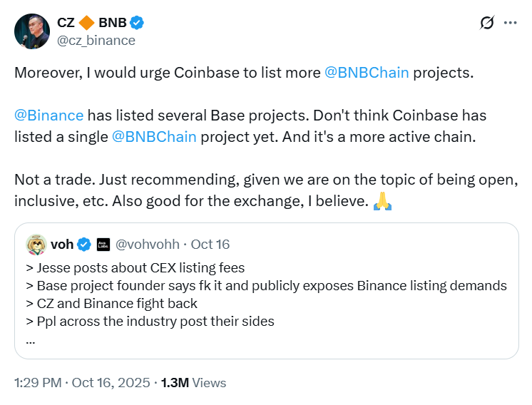Open the @cz_binance handle link

tap(98, 40)
